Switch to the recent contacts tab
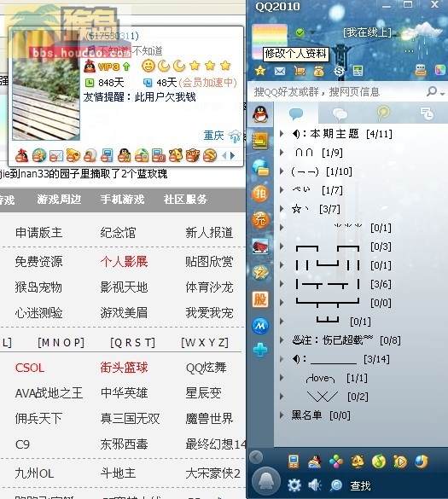The width and height of the screenshot is (448, 499). 427,113
